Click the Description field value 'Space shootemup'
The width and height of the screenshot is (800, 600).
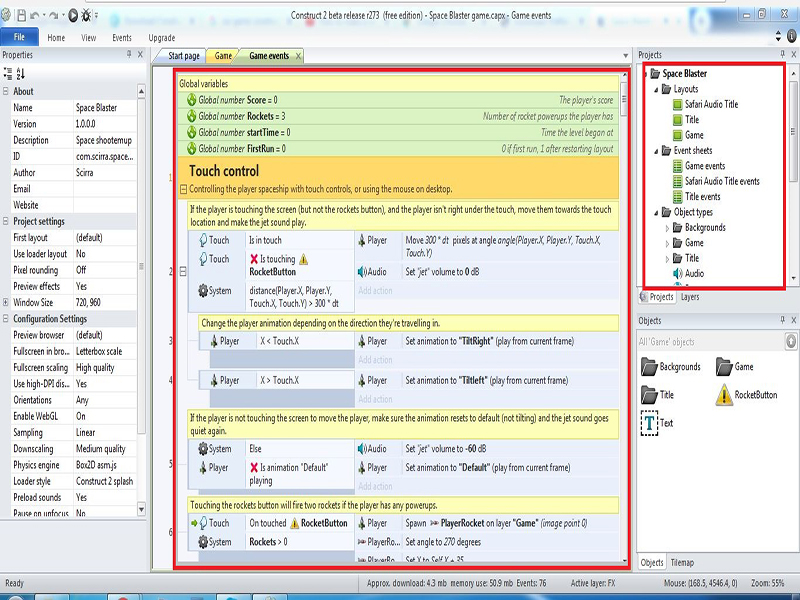104,140
